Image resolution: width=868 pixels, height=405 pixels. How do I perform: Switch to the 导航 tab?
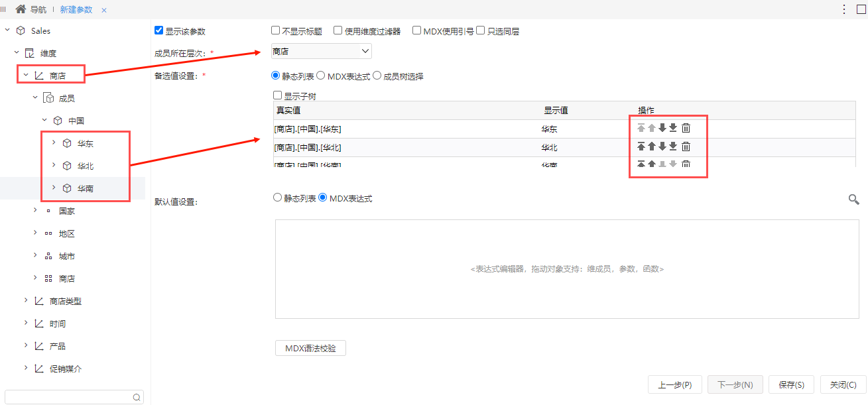pos(38,9)
